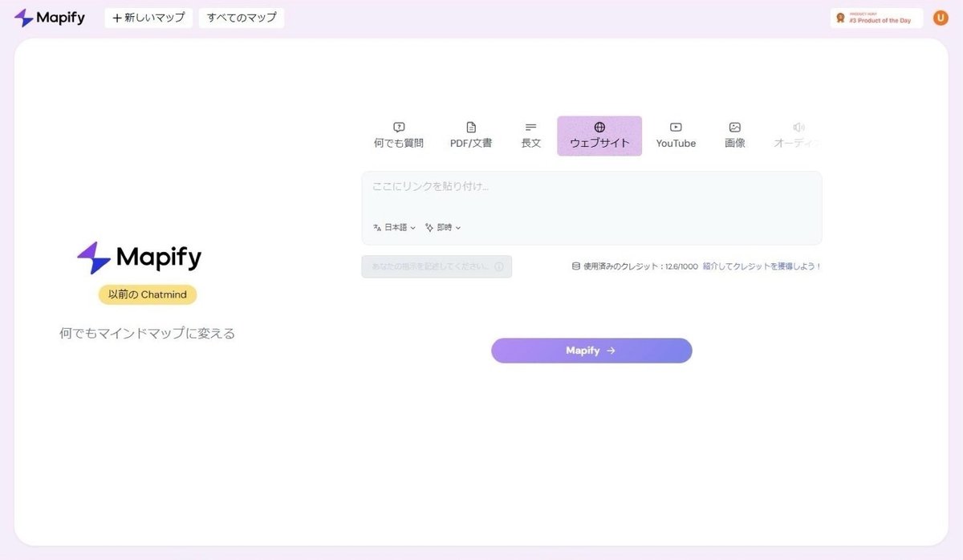Open the user avatar menu
963x560 pixels.
click(940, 18)
